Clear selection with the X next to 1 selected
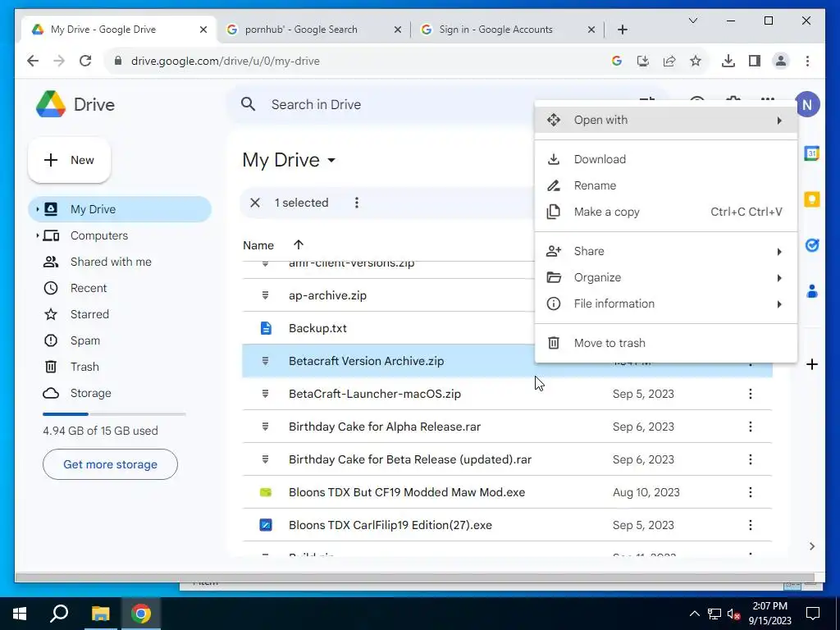Screen dimensions: 840x630 click(255, 203)
